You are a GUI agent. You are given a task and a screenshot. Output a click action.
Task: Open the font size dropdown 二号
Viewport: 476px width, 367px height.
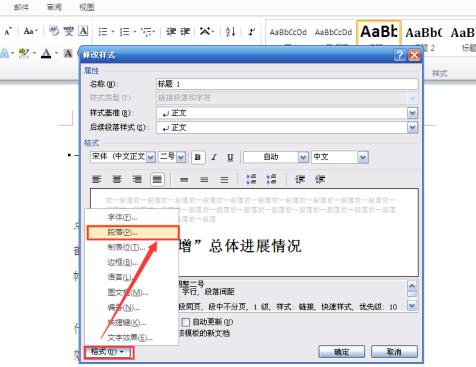point(181,157)
